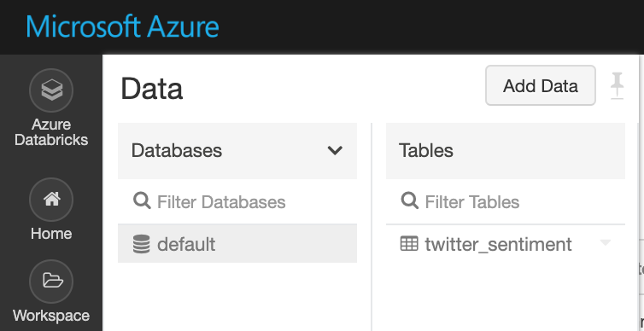Click the Filter Tables magnifier icon
Screen dimensions: 644x331
point(409,201)
